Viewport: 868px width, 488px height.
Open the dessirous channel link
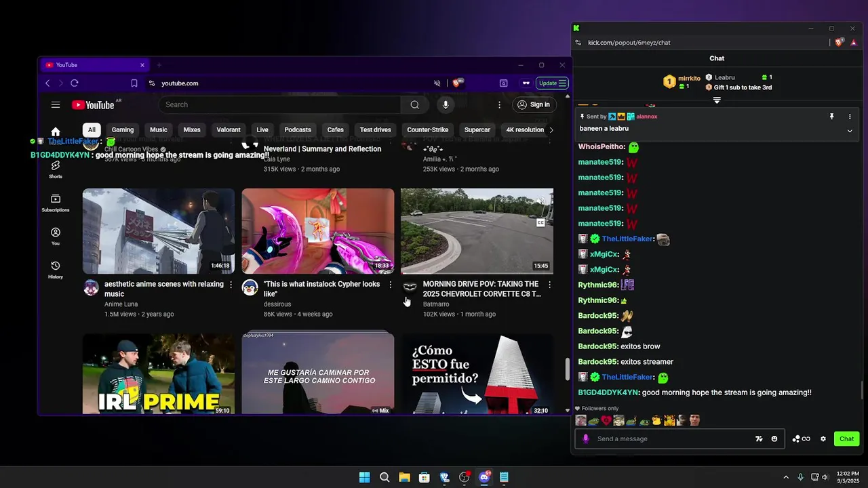277,304
